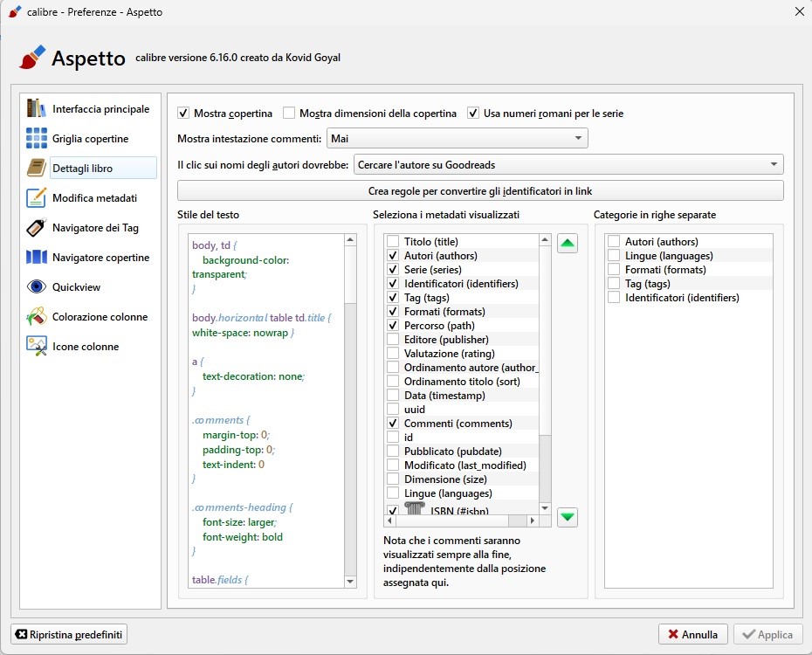Enable Mostra dimensioni della copertina checkbox

click(289, 114)
